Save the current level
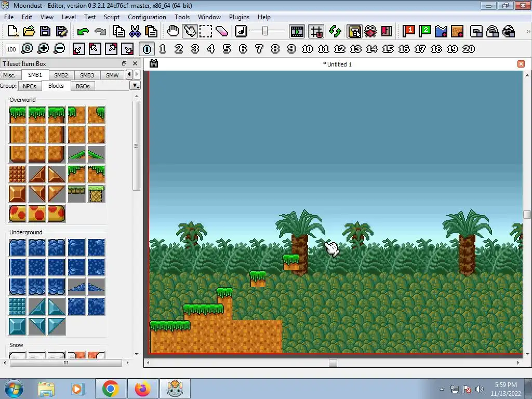Screen dimensions: 532x399 point(45,31)
